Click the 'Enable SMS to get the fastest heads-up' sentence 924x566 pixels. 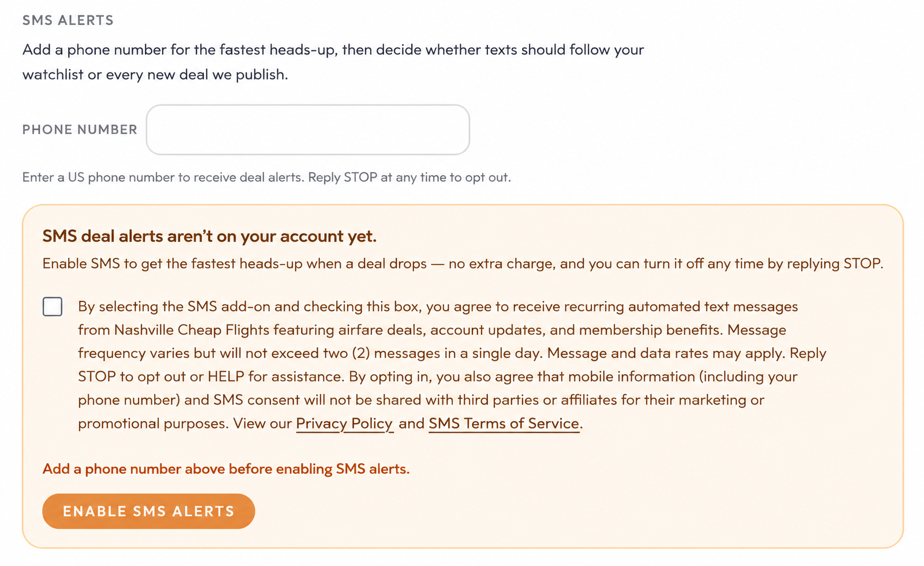point(463,264)
